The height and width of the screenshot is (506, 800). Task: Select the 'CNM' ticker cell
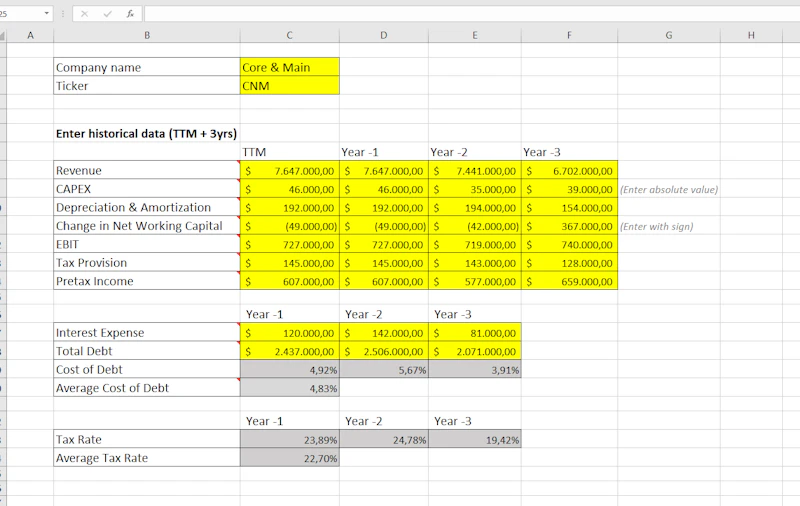tap(289, 85)
